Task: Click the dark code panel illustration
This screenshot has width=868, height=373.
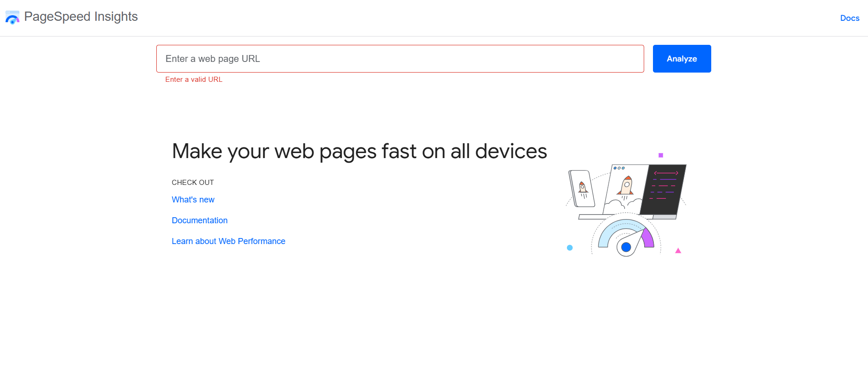Action: [x=664, y=189]
